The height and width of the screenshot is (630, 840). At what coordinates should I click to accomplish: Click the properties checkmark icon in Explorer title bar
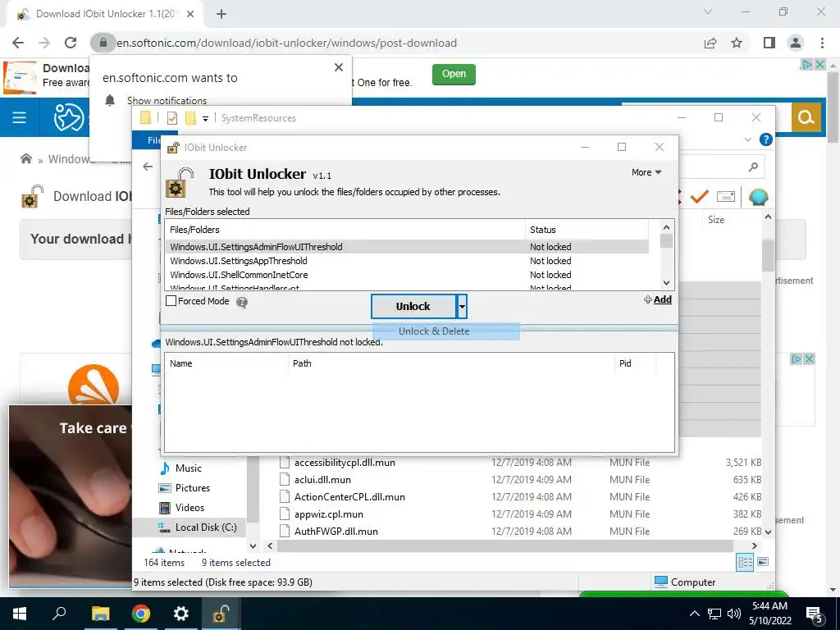pyautogui.click(x=172, y=118)
